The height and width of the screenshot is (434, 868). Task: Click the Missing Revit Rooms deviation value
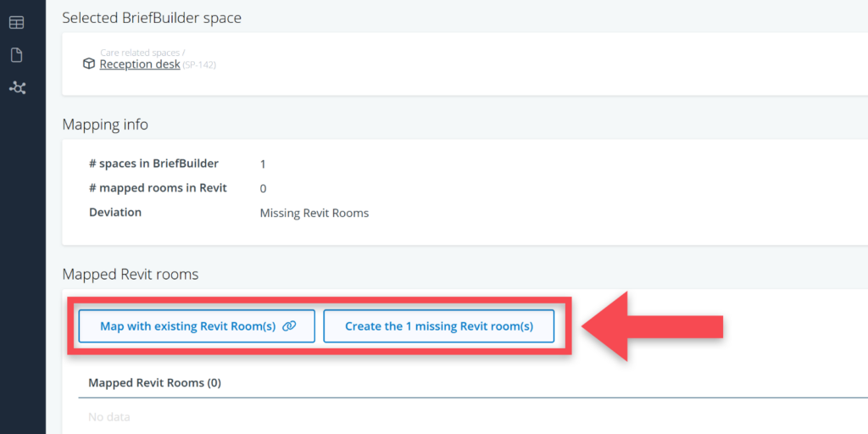314,213
